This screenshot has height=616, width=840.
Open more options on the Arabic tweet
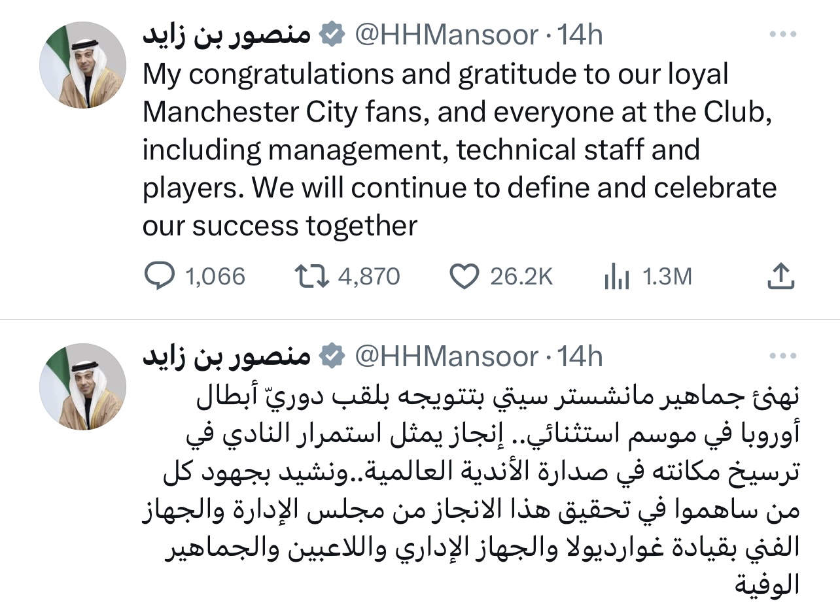(782, 356)
